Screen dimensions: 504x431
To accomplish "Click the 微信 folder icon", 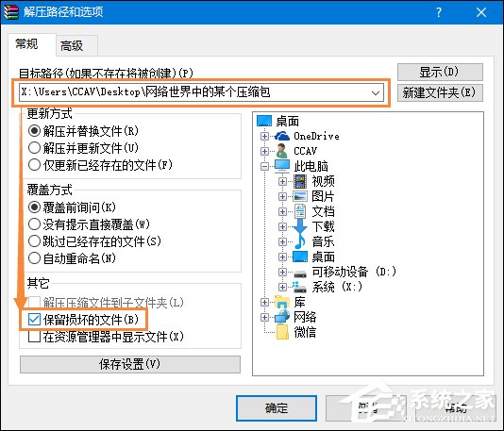I will click(x=282, y=332).
